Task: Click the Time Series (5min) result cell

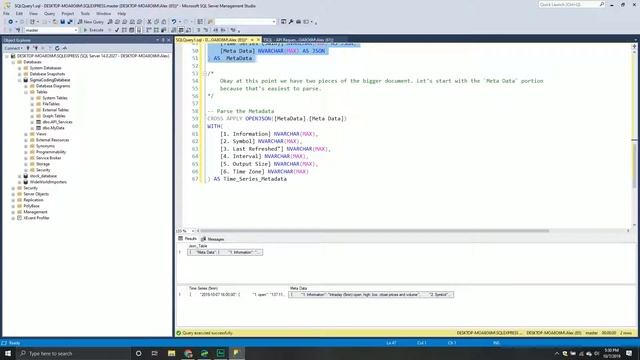Action: pyautogui.click(x=238, y=294)
